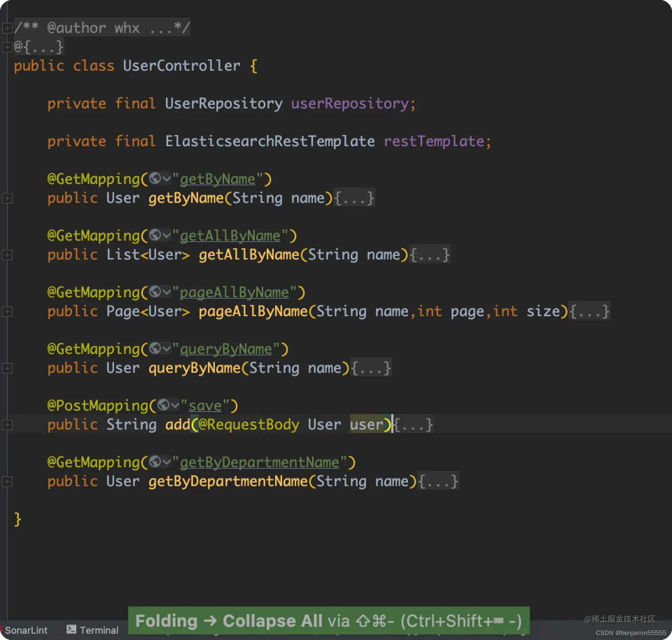This screenshot has width=672, height=640.
Task: Expand getByDepartmentName method fold gutter icon
Action: pyautogui.click(x=7, y=481)
